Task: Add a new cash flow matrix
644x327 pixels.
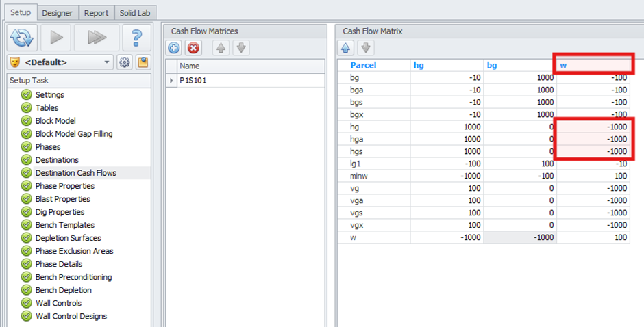Action: click(174, 48)
